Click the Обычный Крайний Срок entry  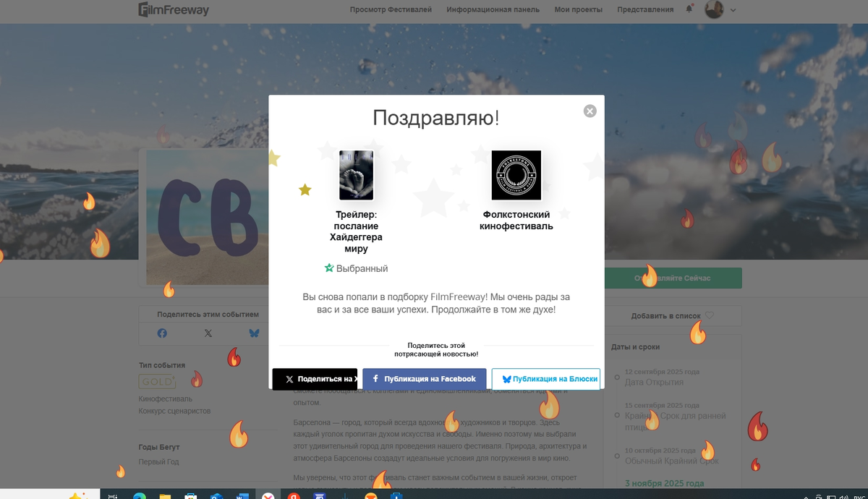coord(672,461)
